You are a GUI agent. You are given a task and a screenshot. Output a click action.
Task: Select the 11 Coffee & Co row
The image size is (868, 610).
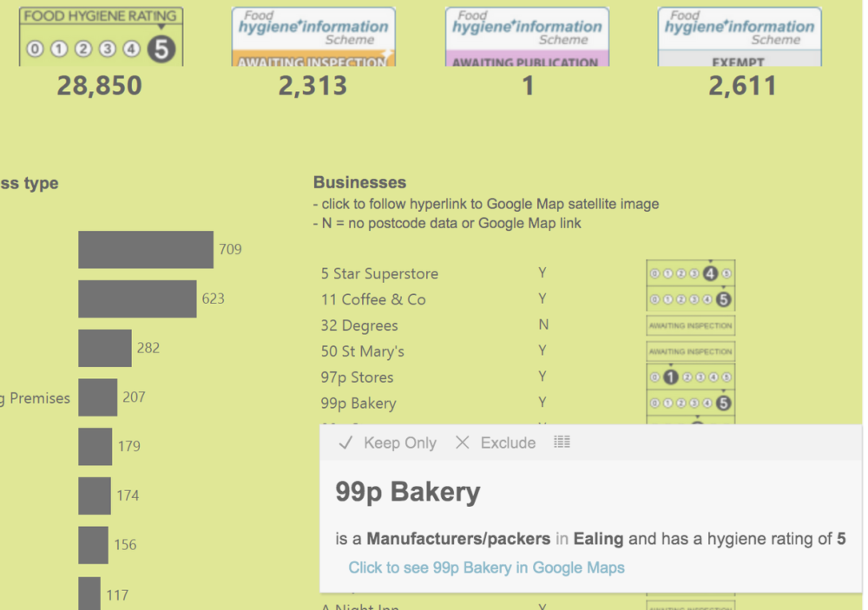pyautogui.click(x=528, y=299)
